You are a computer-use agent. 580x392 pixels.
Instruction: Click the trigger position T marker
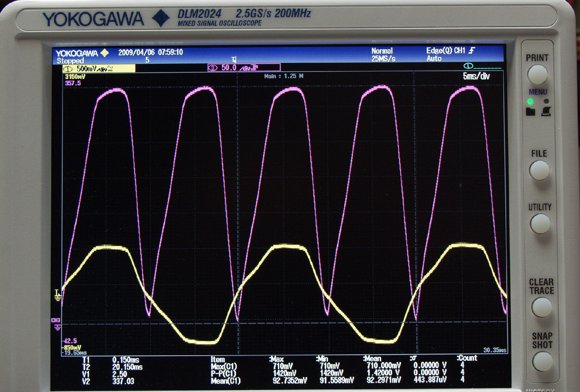234,60
